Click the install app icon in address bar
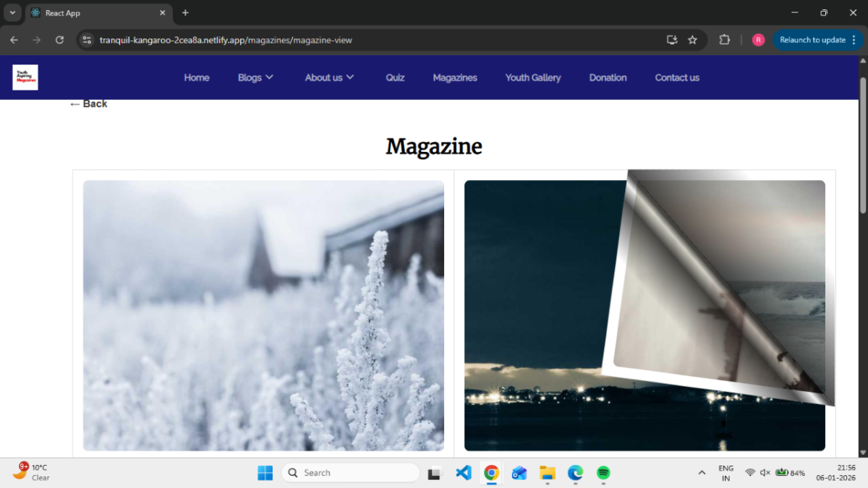868x488 pixels. pos(672,40)
